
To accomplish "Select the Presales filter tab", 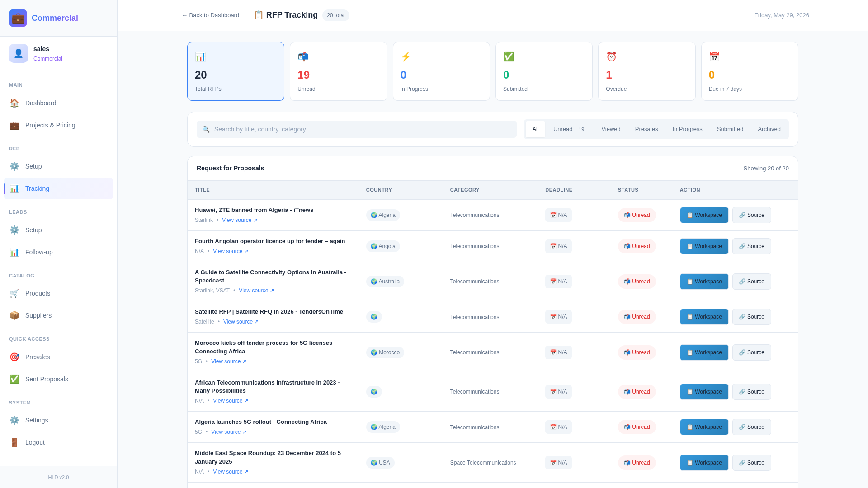I will coord(646,129).
